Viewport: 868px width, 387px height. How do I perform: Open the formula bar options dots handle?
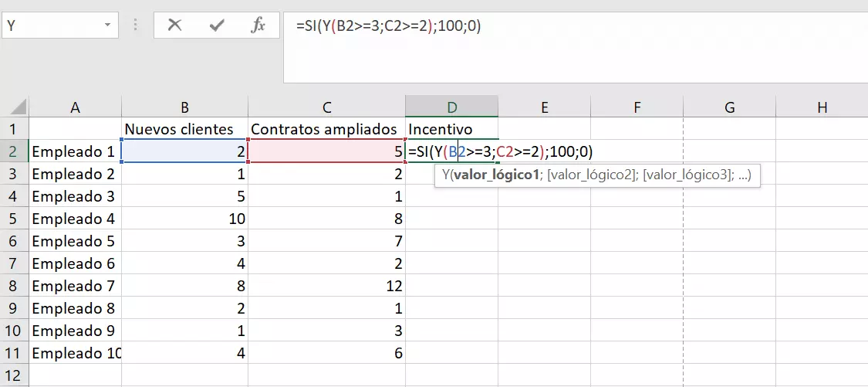click(x=136, y=26)
